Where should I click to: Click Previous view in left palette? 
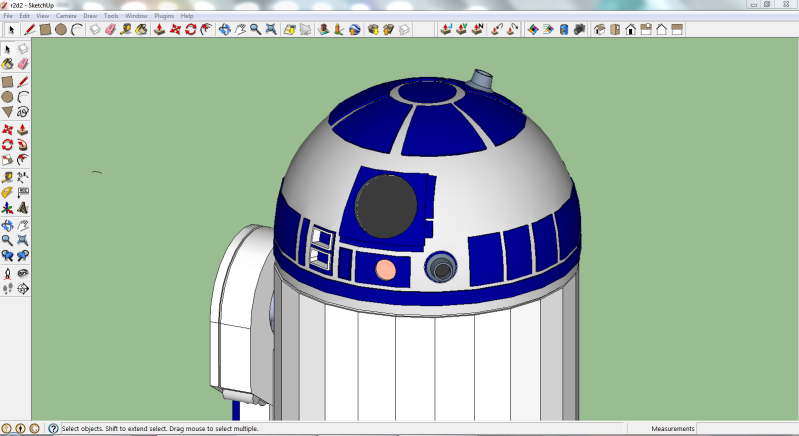click(x=7, y=256)
